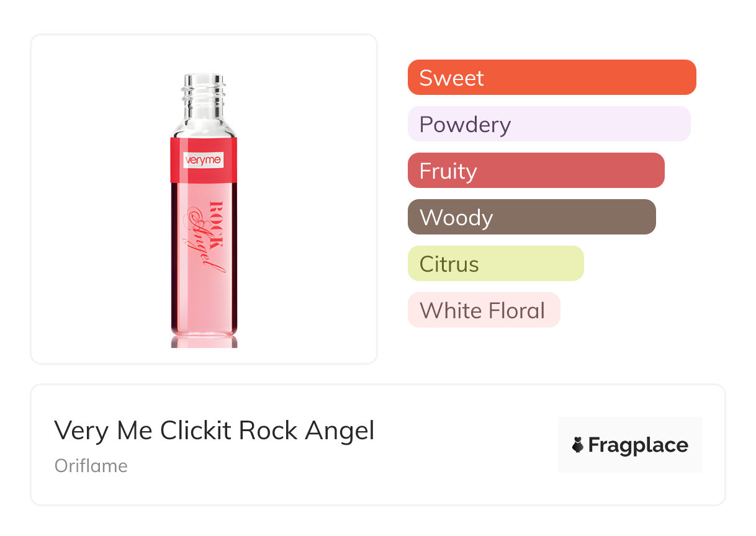Open the Very Me Clickit Rock Angel title
The image size is (756, 536).
[x=214, y=431]
